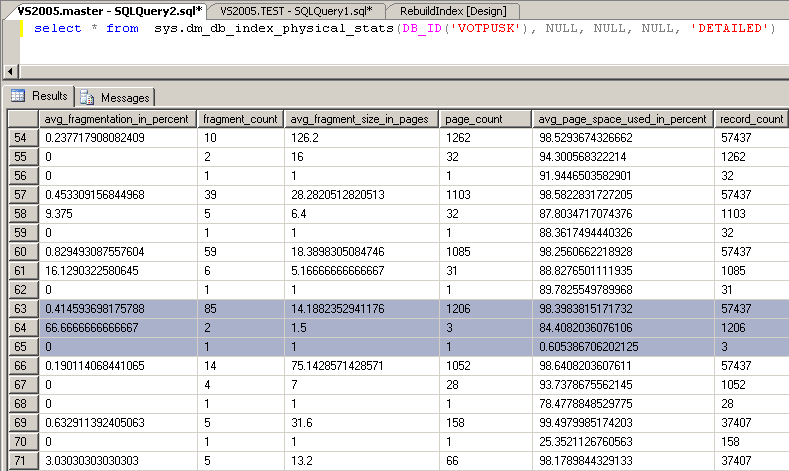Viewport: 789px width, 471px height.
Task: Click the avg_page_space_used_in_percent column header
Action: [622, 119]
